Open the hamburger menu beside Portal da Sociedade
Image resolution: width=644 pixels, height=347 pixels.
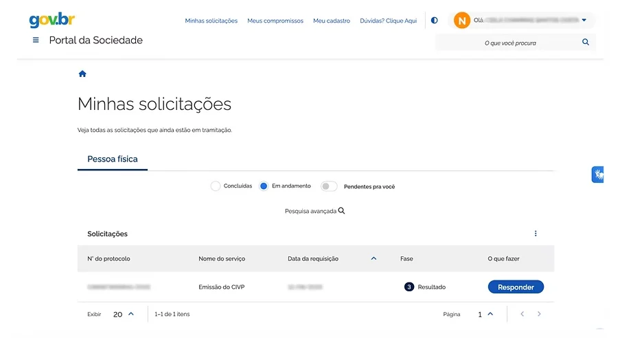click(36, 41)
